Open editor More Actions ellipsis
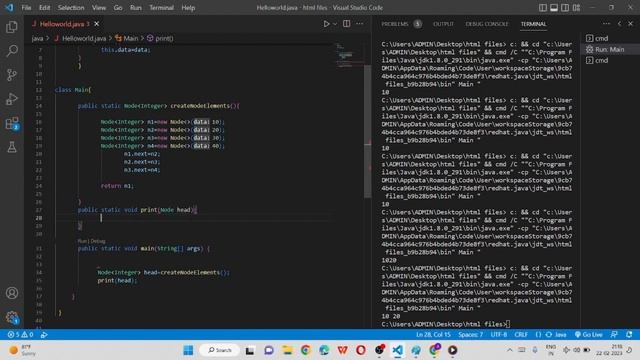This screenshot has width=640, height=360. [x=360, y=24]
